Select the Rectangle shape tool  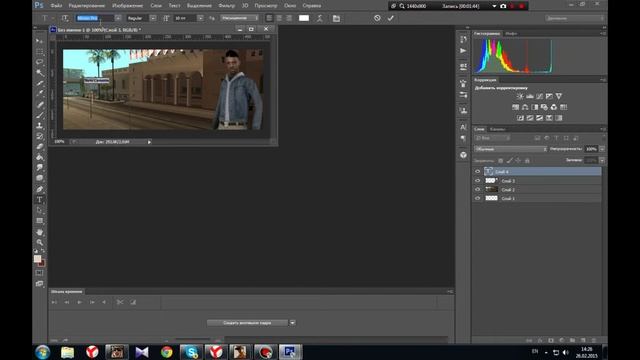click(40, 221)
